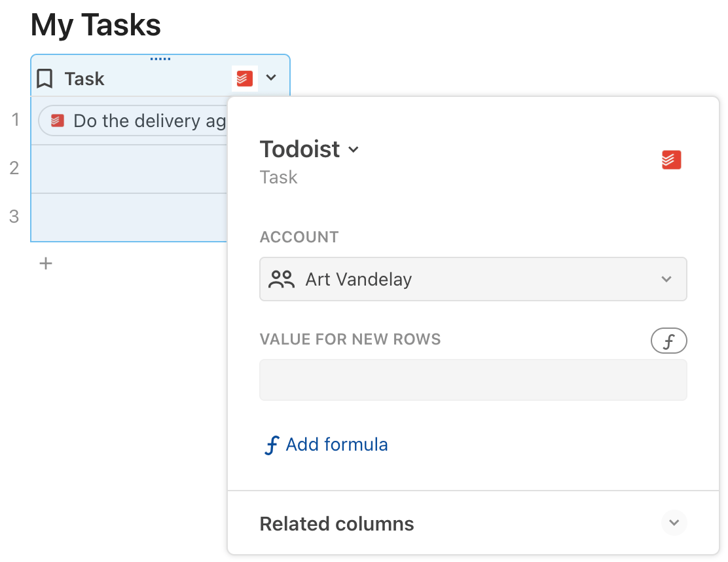Expand the Related columns section
Image resolution: width=728 pixels, height=562 pixels.
(674, 523)
